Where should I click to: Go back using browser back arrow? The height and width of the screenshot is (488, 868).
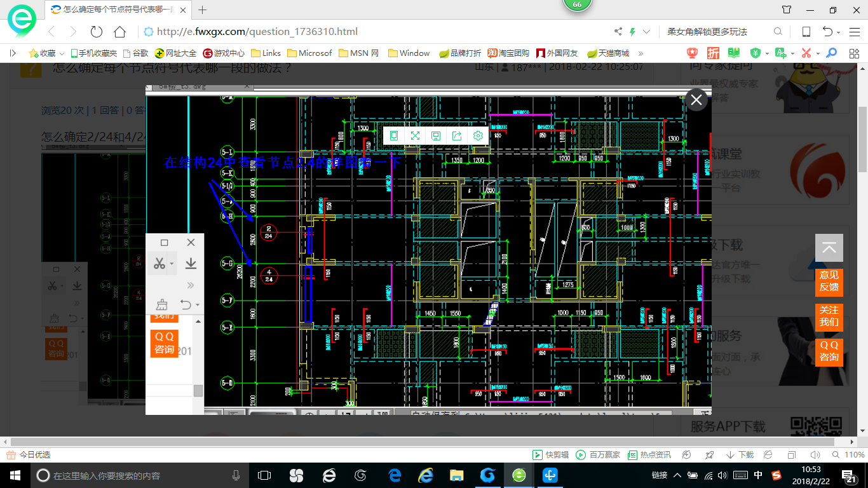pos(51,32)
